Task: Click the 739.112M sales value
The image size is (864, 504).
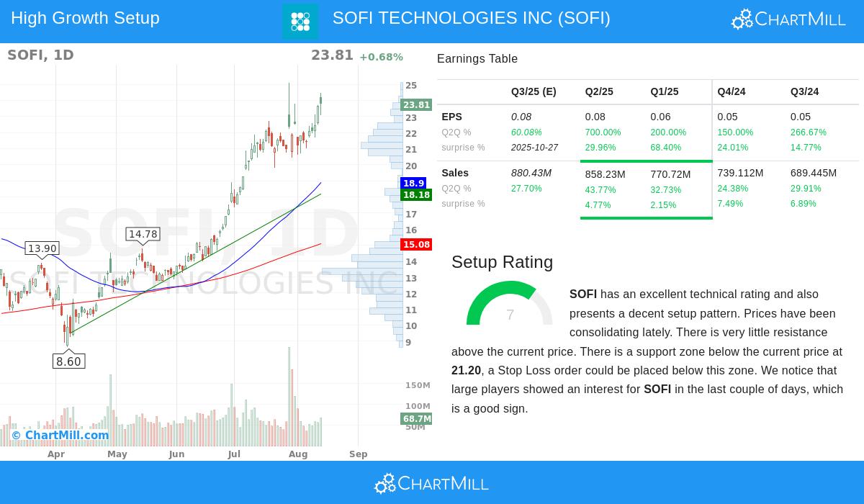Action: pos(740,173)
